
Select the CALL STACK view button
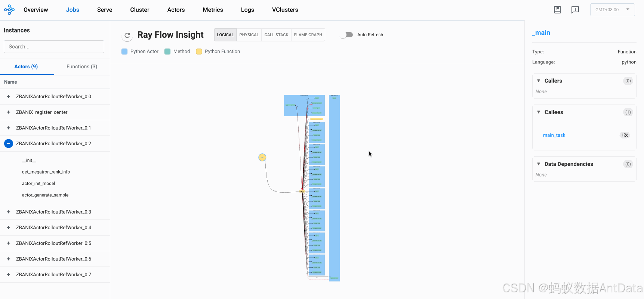[x=277, y=35]
